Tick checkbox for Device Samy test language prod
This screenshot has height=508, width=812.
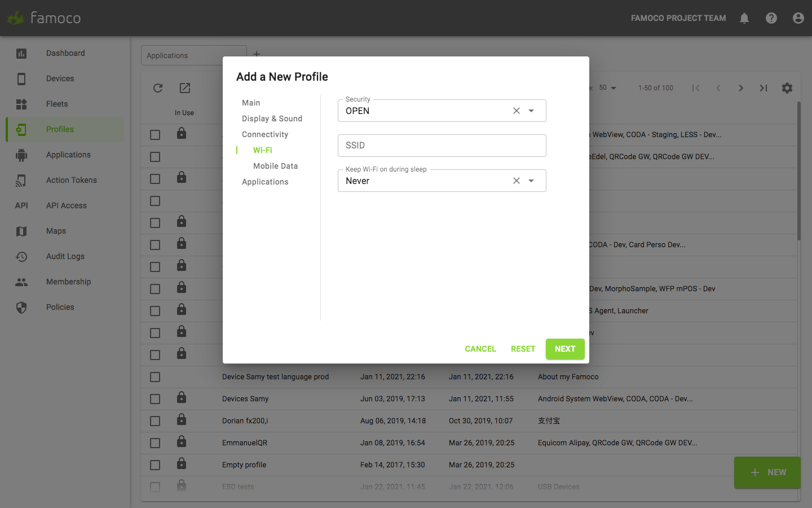coord(155,377)
